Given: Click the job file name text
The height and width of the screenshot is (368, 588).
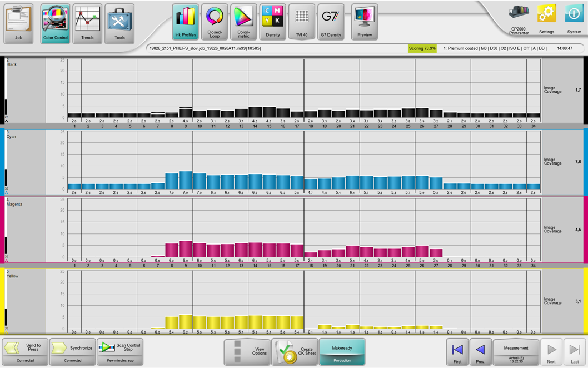Looking at the screenshot, I should pyautogui.click(x=205, y=48).
